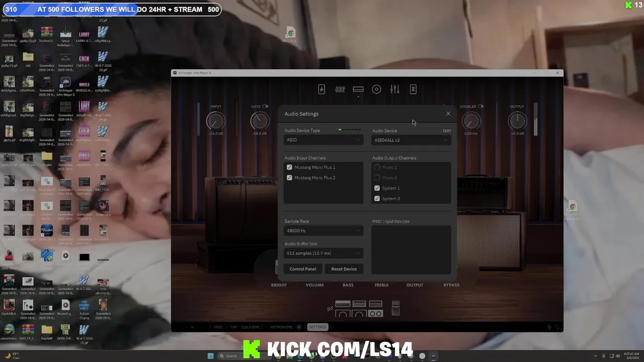Open the faders post-effects section icon
This screenshot has height=362, width=644.
[x=394, y=89]
